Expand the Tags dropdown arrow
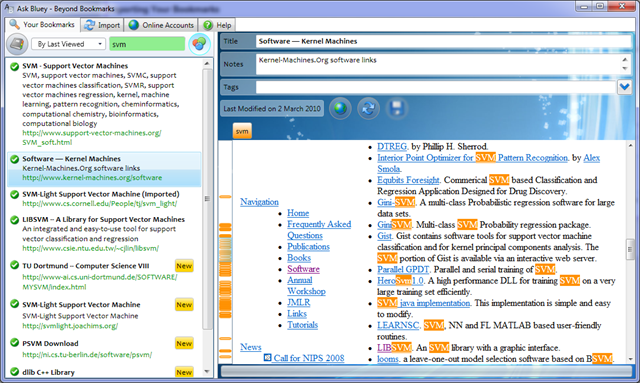The image size is (640, 383). point(624,87)
